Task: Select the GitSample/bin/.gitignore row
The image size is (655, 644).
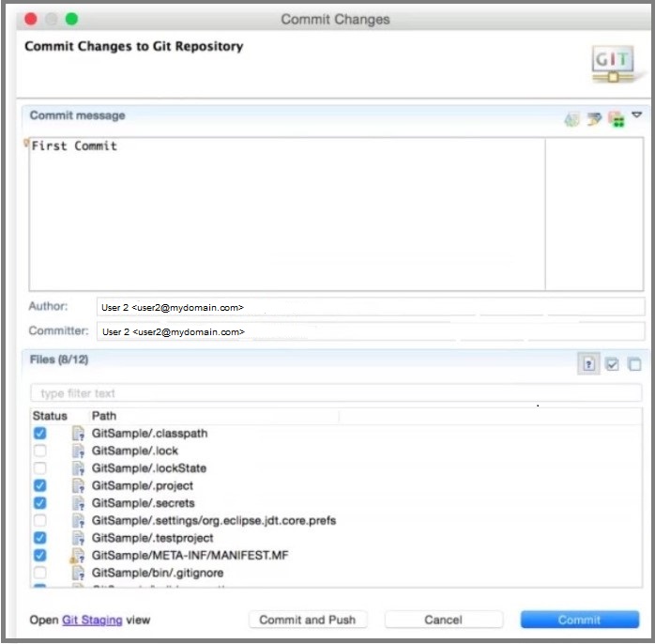Action: (336, 573)
